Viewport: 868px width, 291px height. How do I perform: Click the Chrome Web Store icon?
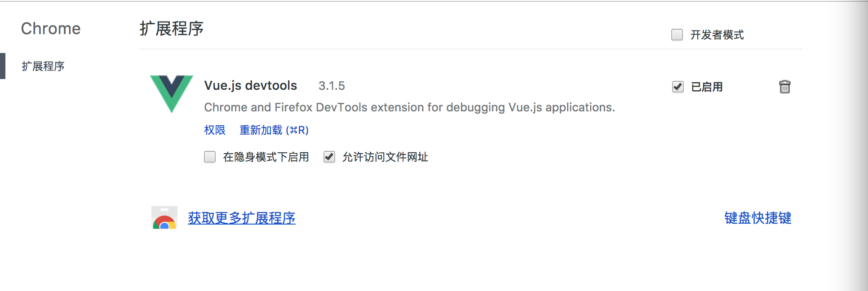pyautogui.click(x=164, y=218)
